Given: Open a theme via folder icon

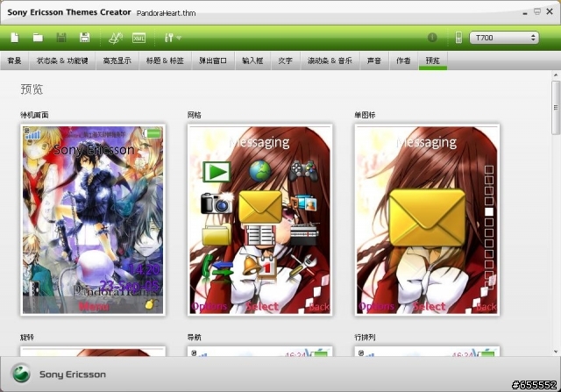Looking at the screenshot, I should coord(38,38).
